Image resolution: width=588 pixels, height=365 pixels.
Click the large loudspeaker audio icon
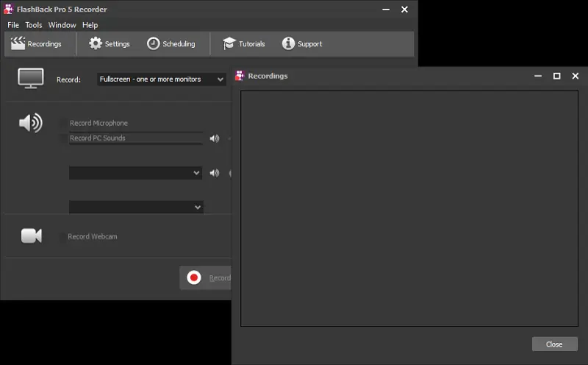point(31,123)
